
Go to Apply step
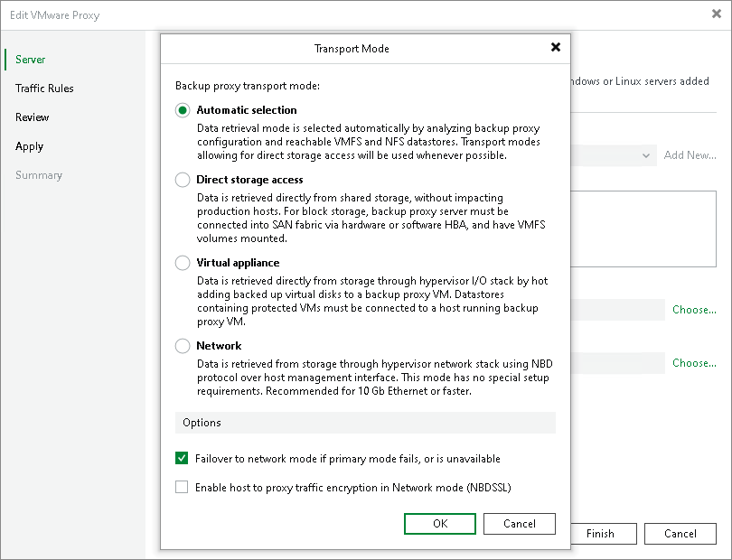pyautogui.click(x=30, y=146)
